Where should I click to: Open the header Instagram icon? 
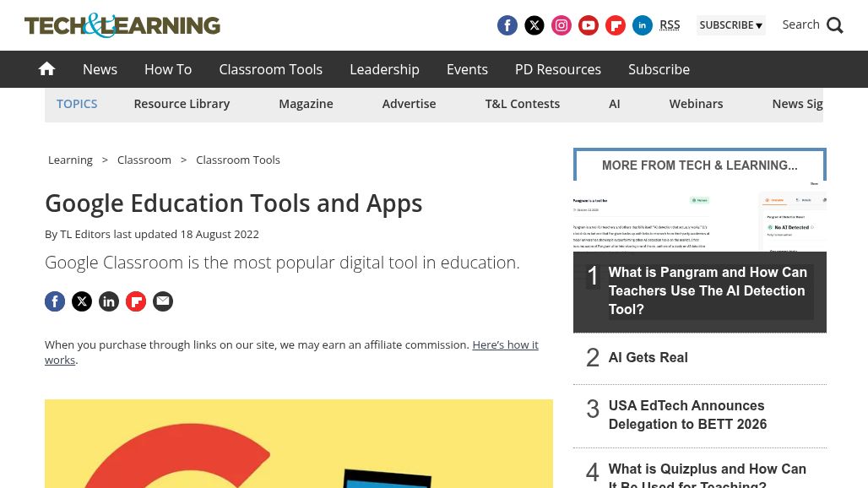coord(561,25)
